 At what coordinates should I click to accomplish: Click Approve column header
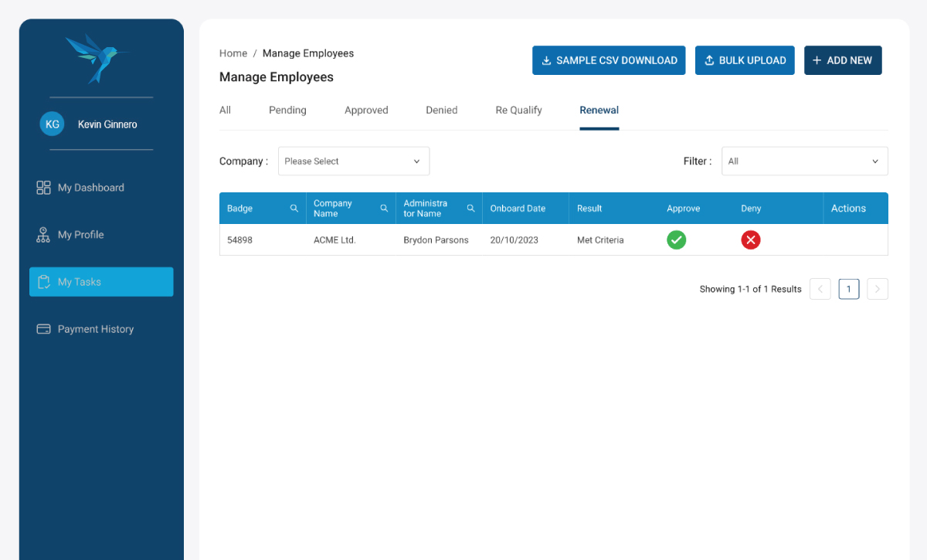pyautogui.click(x=684, y=209)
